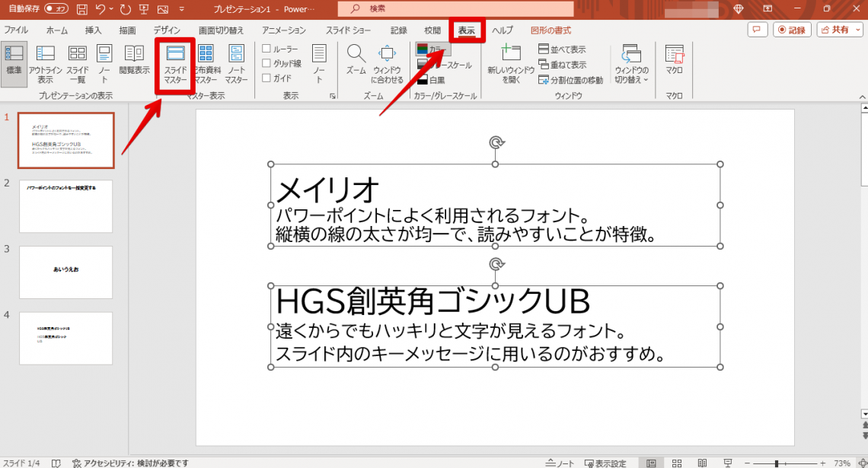Screen dimensions: 868x468
Task: Open the Handout Master (配布資料マスター)
Action: [x=206, y=64]
